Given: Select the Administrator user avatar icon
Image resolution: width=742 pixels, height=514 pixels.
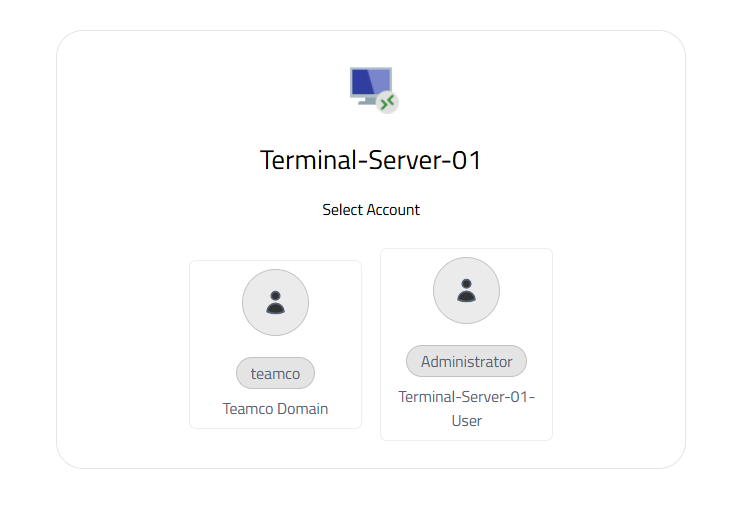Looking at the screenshot, I should point(466,290).
